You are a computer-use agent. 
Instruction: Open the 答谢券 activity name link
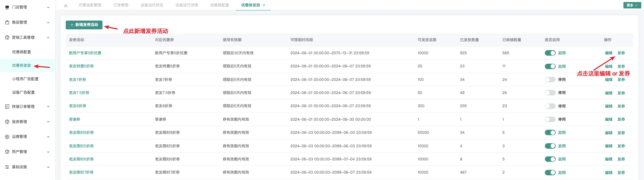[75, 119]
